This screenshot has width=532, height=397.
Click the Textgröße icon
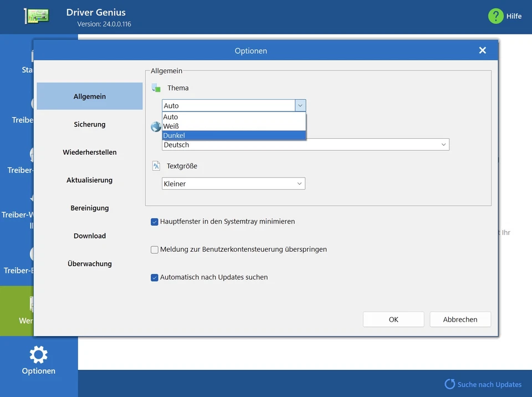pos(156,165)
